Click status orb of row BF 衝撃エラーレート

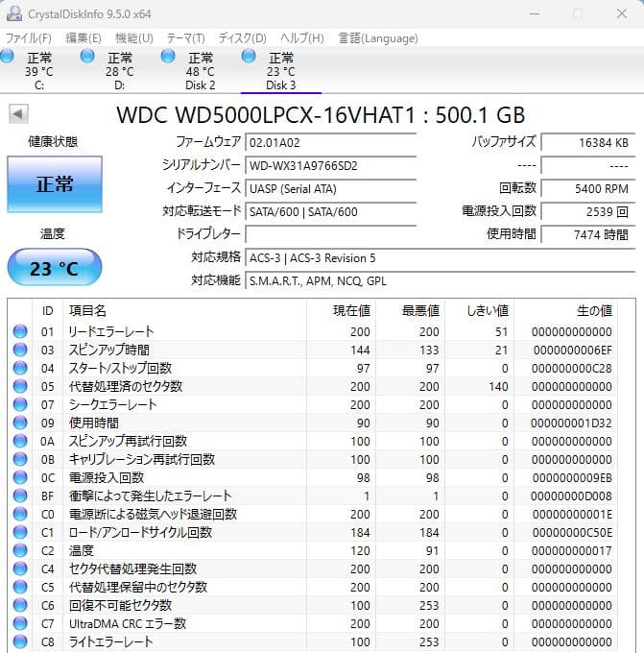point(20,496)
